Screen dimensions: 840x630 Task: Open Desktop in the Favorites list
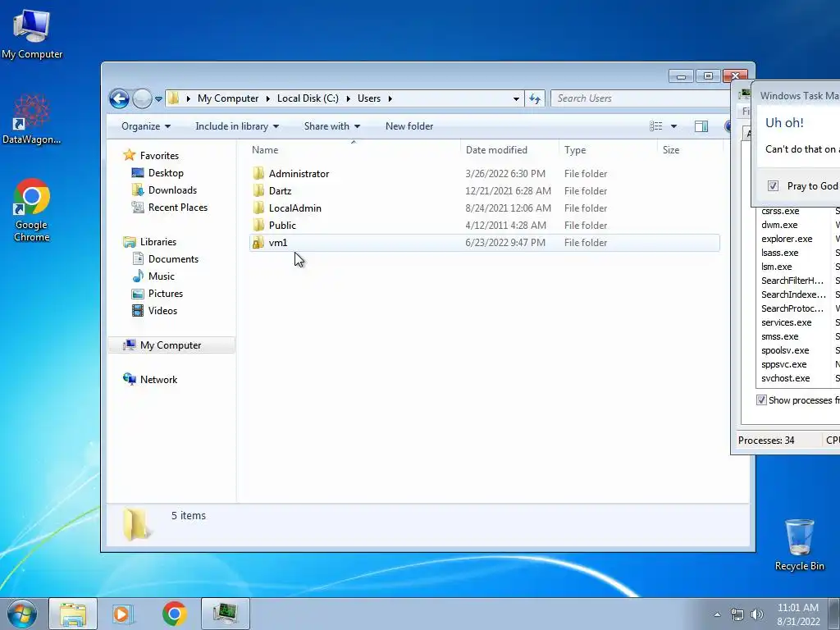tap(166, 173)
